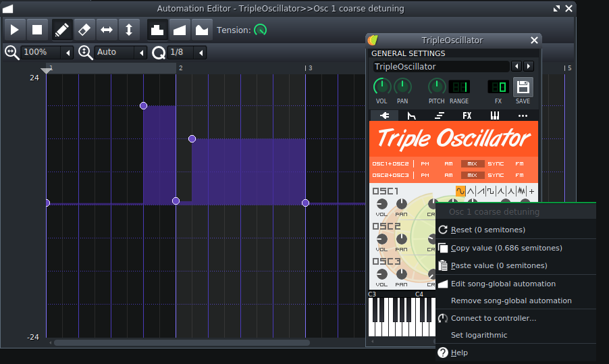This screenshot has width=609, height=364.
Task: Open the instrument FX tab
Action: click(467, 115)
